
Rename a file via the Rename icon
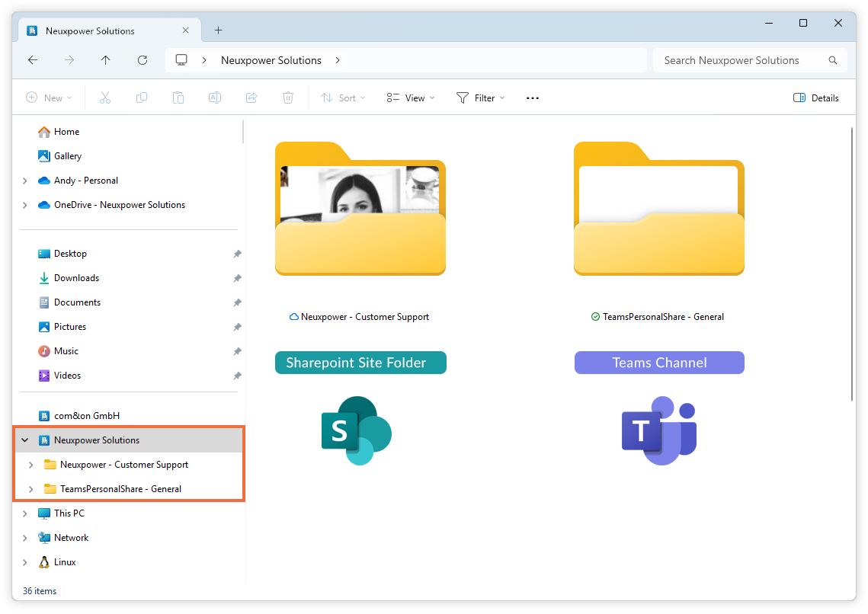(x=214, y=98)
